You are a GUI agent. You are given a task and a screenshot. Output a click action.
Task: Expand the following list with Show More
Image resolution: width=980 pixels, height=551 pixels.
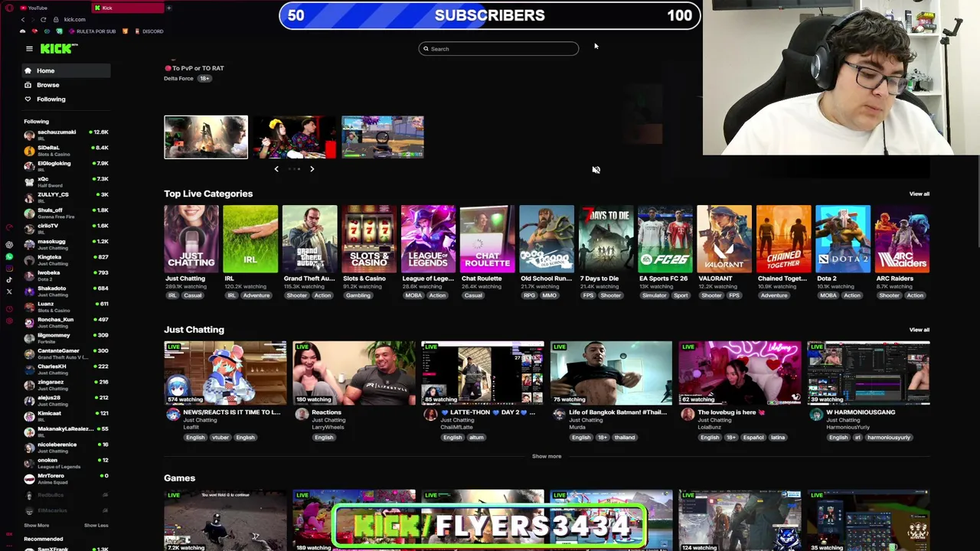(36, 526)
